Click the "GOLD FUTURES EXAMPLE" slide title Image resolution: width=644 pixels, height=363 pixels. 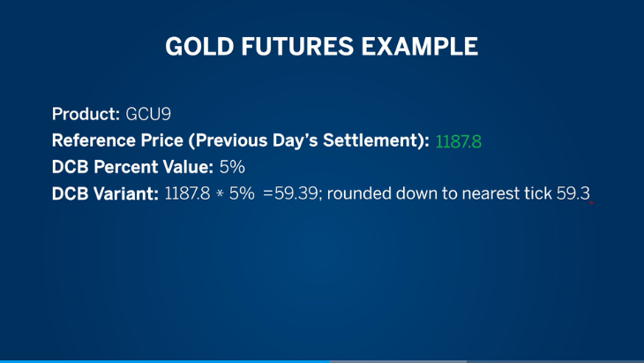click(321, 47)
